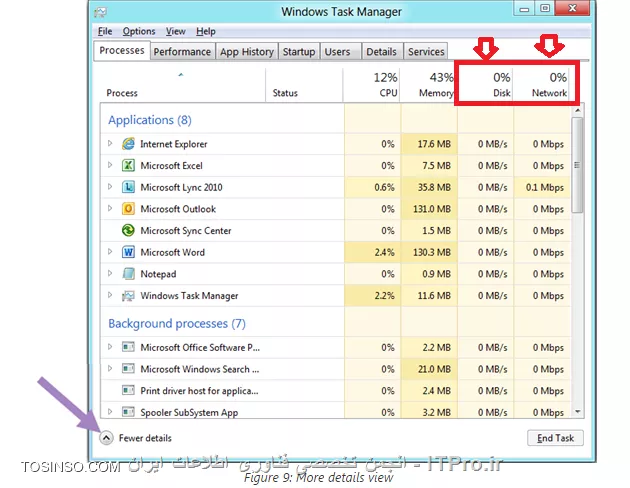Expand Microsoft Office Software P... background process
Screen dimensions: 630x488
[x=110, y=347]
